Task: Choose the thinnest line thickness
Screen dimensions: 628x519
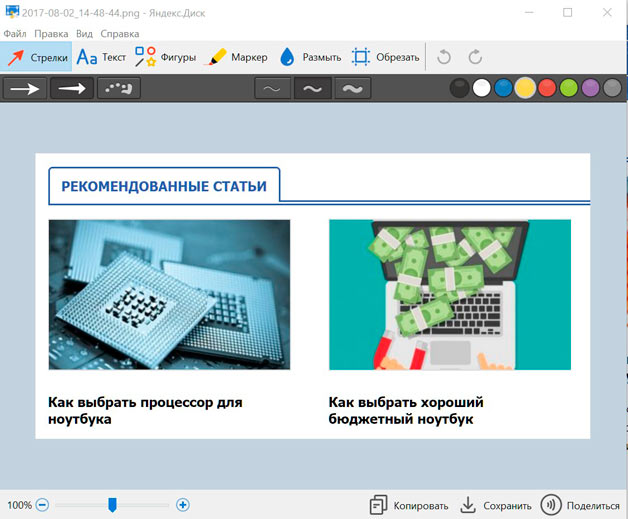Action: [272, 89]
